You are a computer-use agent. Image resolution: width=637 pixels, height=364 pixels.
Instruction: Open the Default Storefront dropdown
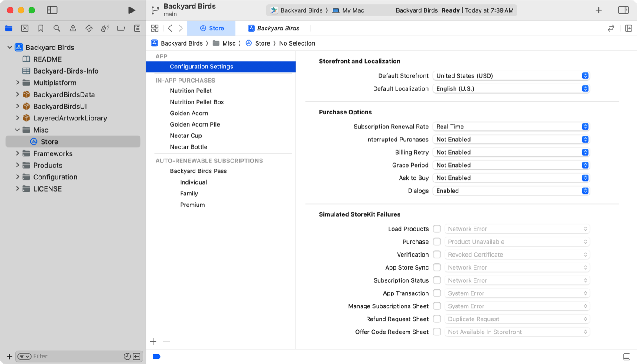click(x=511, y=76)
